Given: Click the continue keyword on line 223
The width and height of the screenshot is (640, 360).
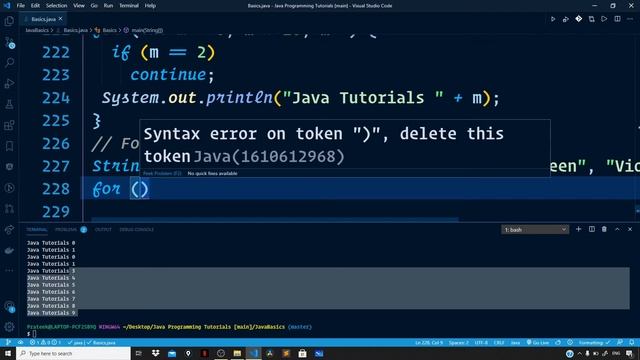Looking at the screenshot, I should 168,75.
